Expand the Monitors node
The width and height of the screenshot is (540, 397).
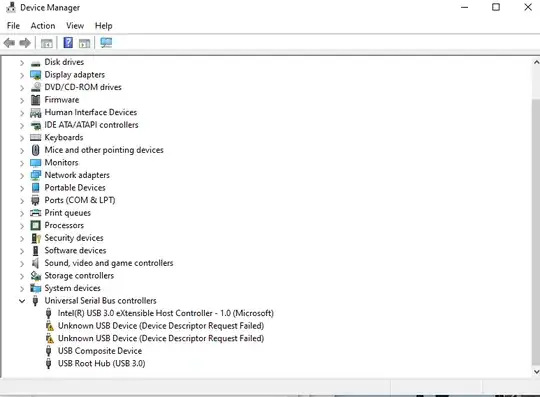22,163
